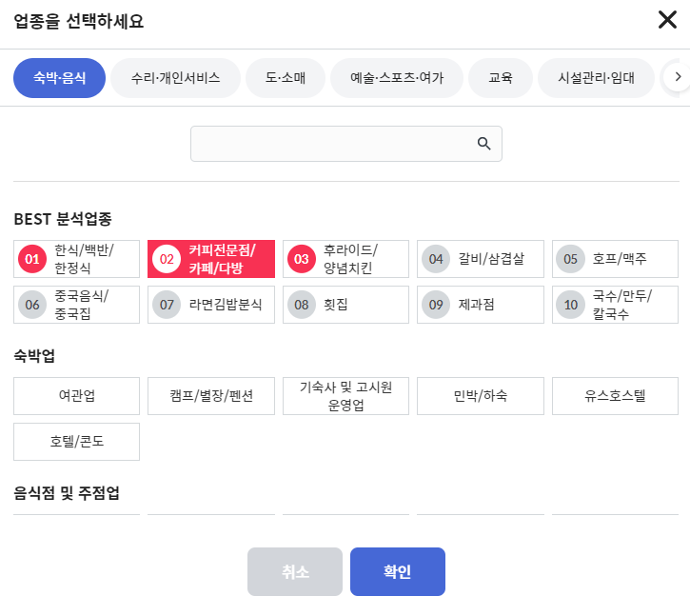Viewport: 690px width, 616px height.
Task: Click the category tabs next arrow
Action: [x=678, y=77]
